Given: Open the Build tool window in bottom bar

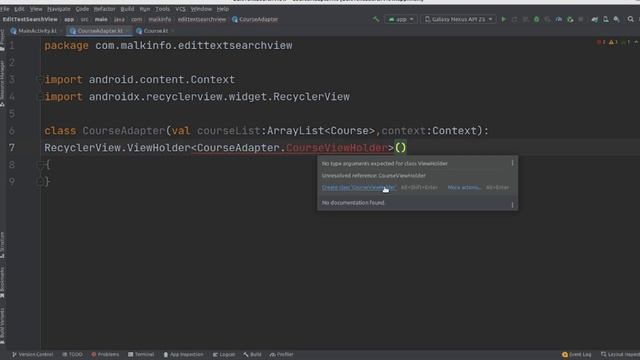Looking at the screenshot, I should (x=252, y=354).
